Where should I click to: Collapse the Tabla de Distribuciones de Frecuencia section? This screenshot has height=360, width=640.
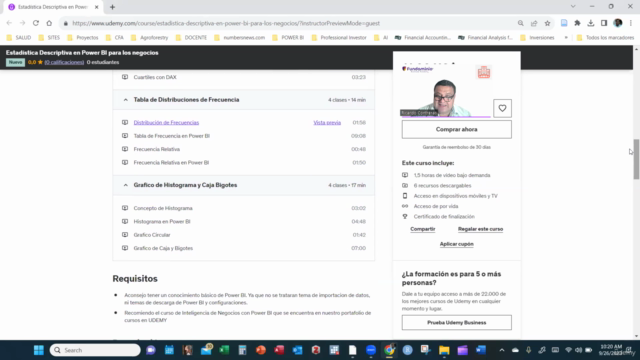click(x=125, y=100)
